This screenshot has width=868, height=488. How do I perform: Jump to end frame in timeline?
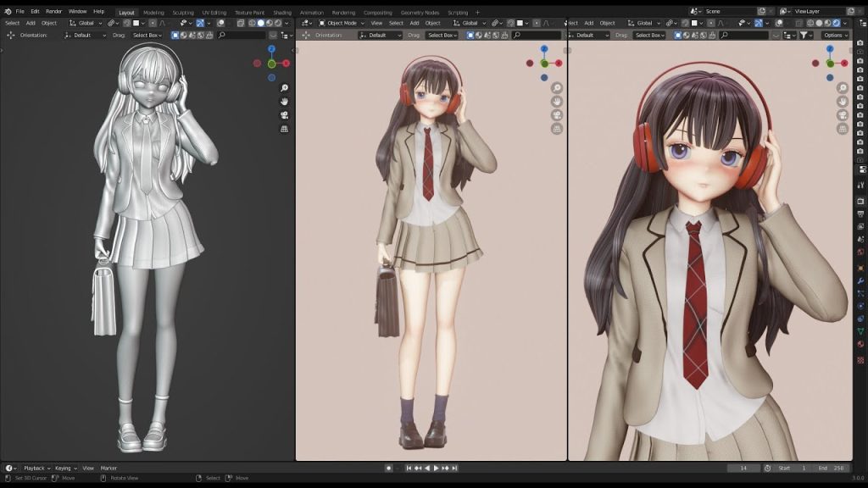tap(454, 468)
